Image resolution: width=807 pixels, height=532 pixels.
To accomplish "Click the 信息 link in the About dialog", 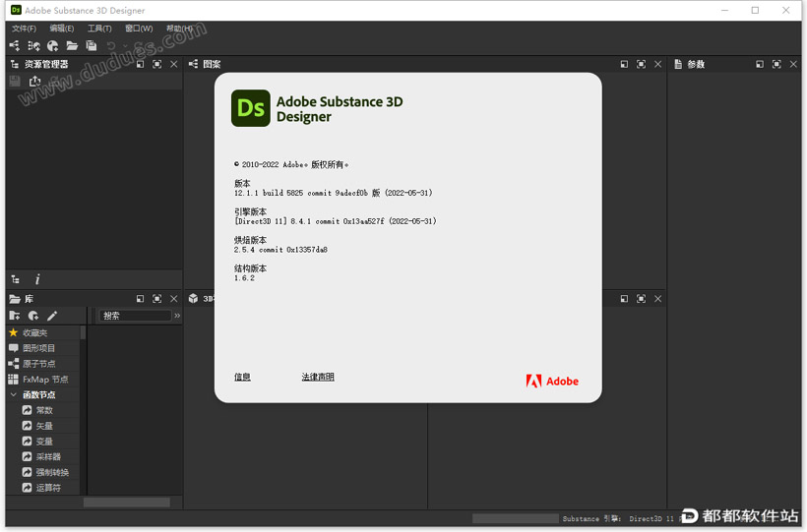I will pyautogui.click(x=242, y=377).
